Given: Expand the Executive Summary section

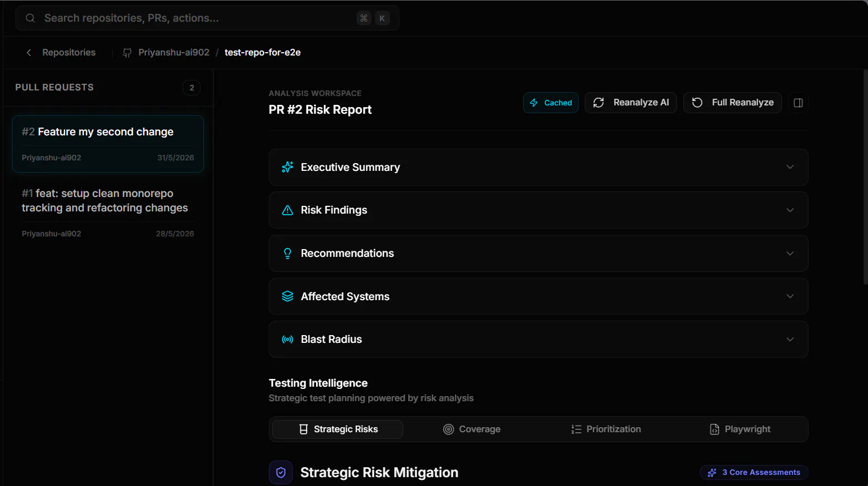Looking at the screenshot, I should (x=538, y=167).
